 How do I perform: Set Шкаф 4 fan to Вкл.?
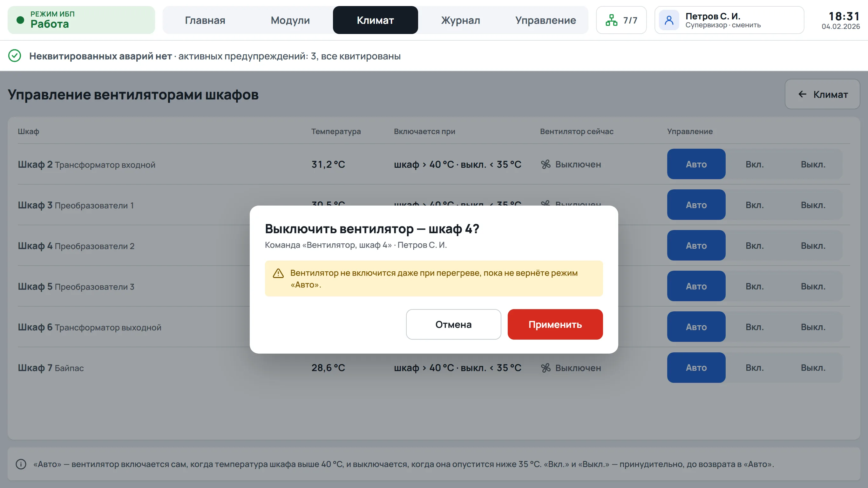755,245
